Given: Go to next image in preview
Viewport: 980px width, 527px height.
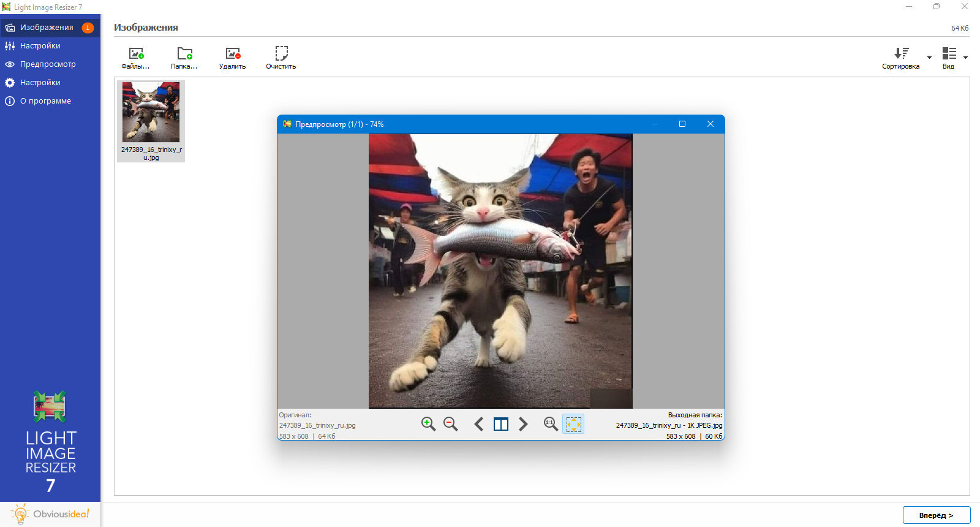Looking at the screenshot, I should point(523,424).
